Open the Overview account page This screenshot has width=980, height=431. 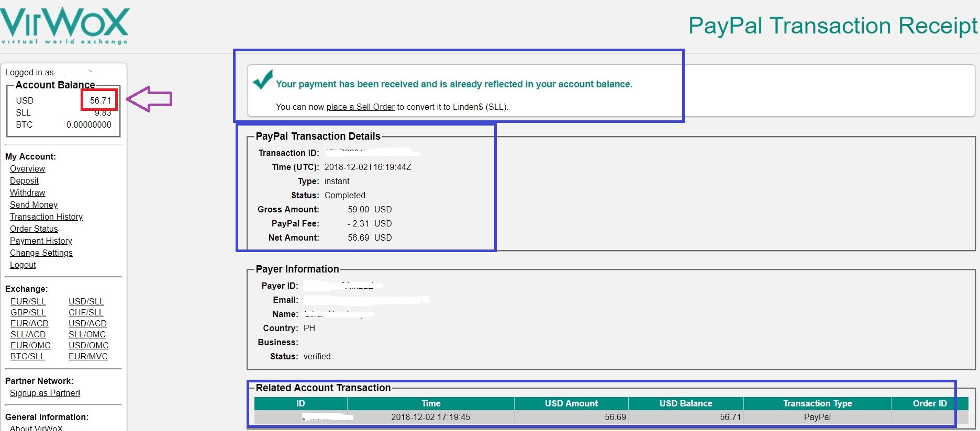[27, 168]
